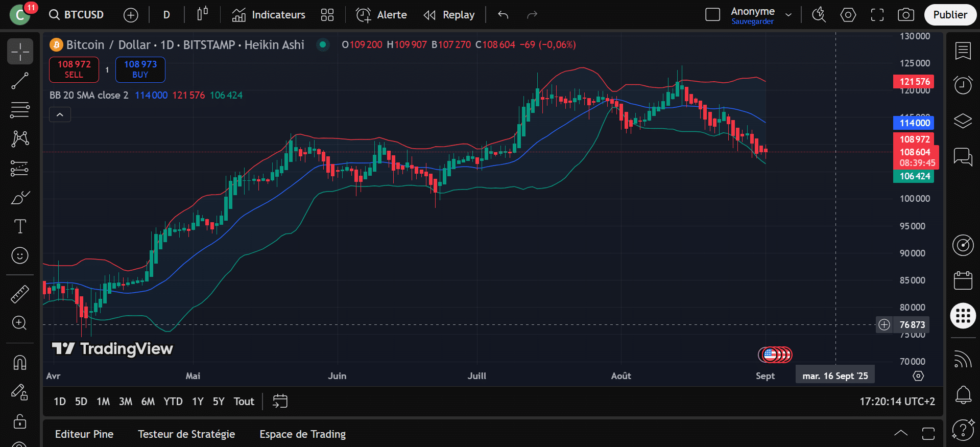The image size is (980, 447).
Task: Toggle the magnet mode for drawings
Action: 20,363
